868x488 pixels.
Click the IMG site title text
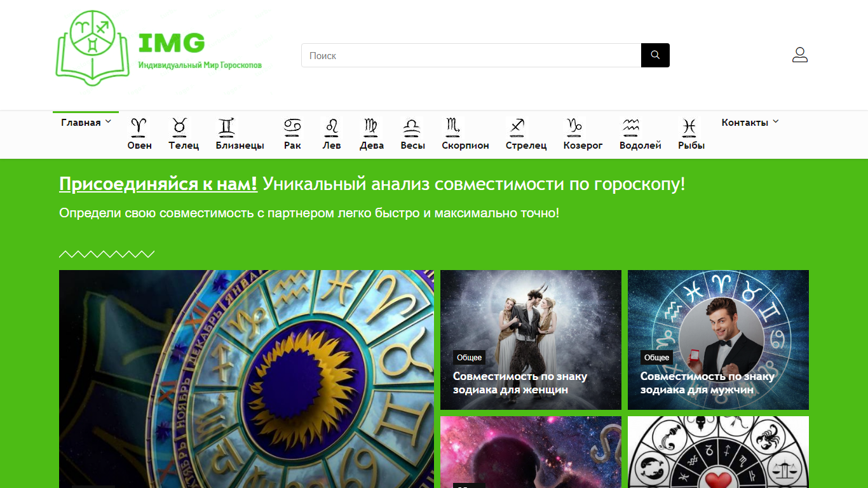[172, 43]
